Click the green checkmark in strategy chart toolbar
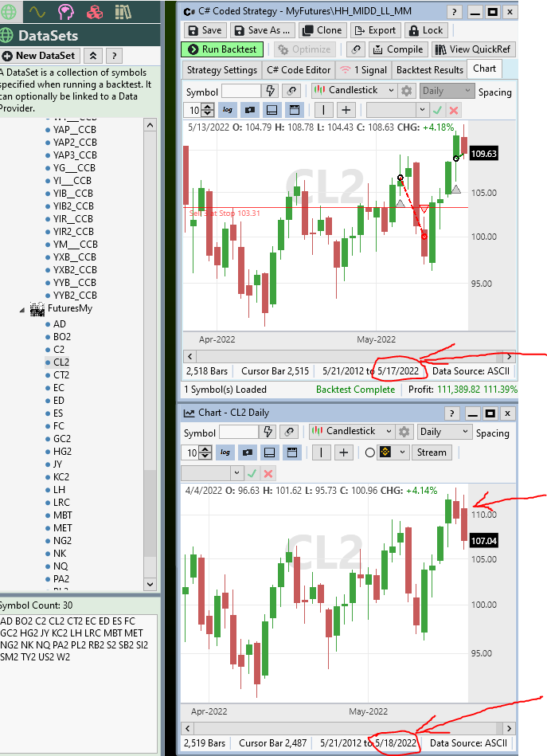 click(x=438, y=111)
